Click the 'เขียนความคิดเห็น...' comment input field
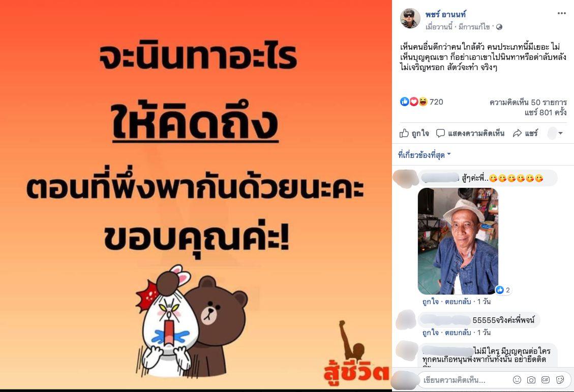This screenshot has width=574, height=392. (465, 380)
